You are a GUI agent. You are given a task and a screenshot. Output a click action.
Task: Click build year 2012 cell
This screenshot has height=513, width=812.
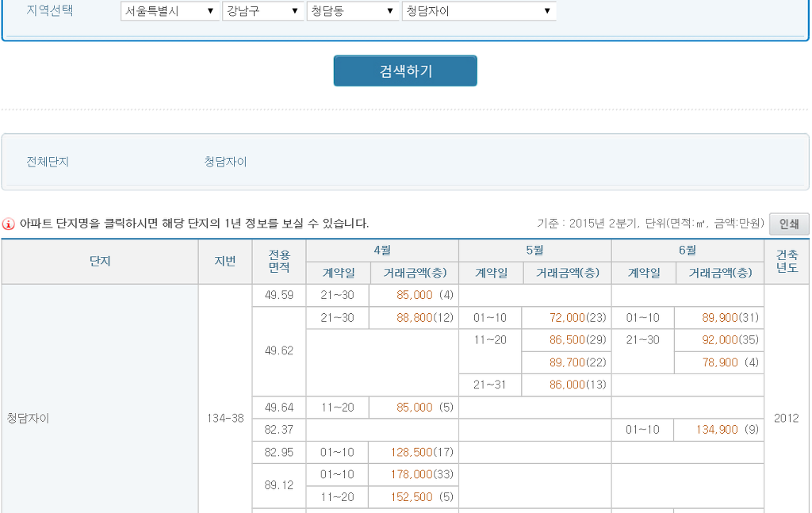tap(786, 419)
